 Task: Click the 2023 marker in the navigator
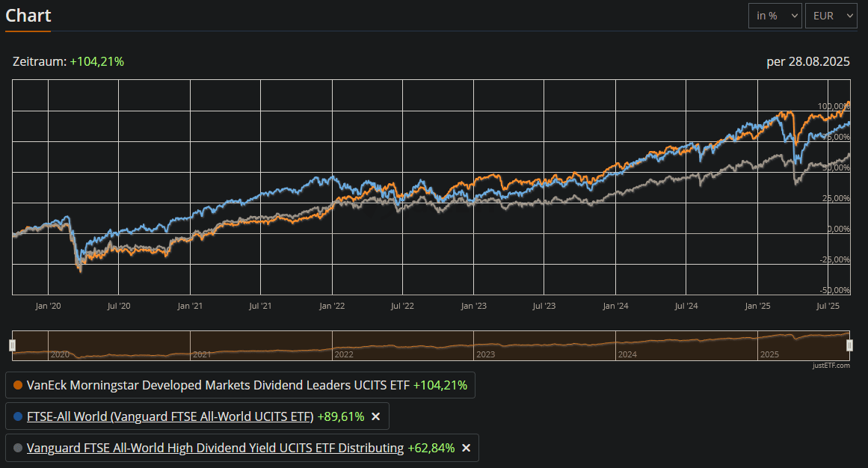click(485, 354)
